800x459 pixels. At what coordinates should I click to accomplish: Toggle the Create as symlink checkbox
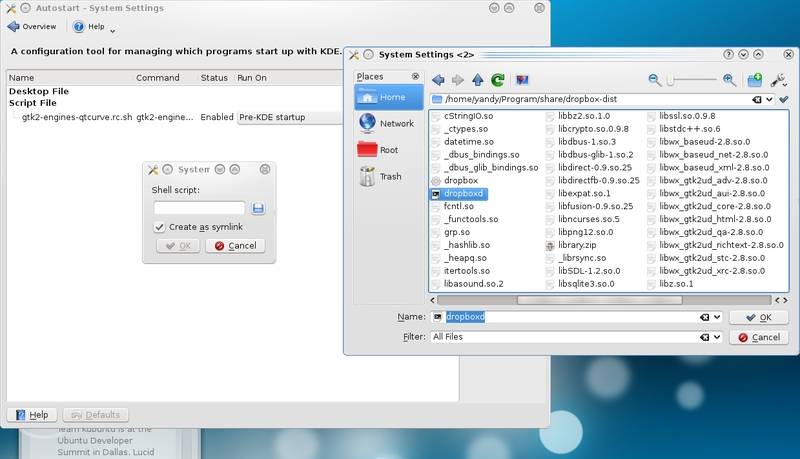point(160,227)
